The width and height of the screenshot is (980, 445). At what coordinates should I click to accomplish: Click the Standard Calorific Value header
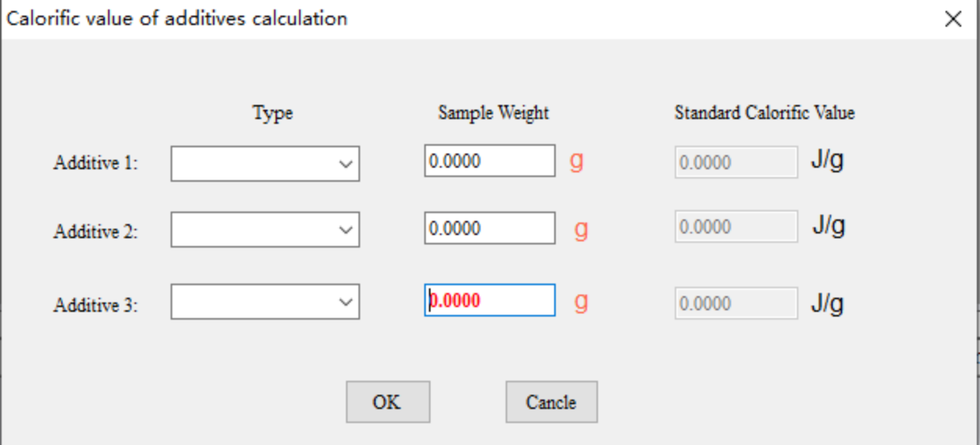[x=764, y=113]
